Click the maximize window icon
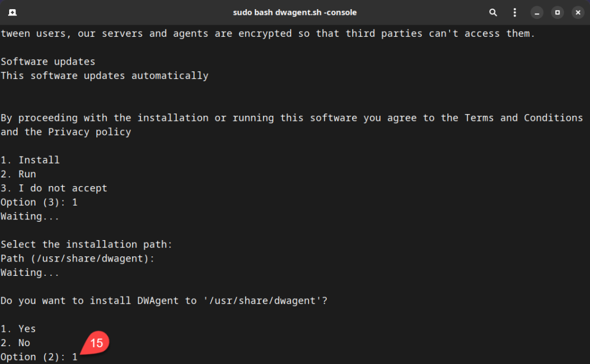This screenshot has height=364, width=590. 557,12
